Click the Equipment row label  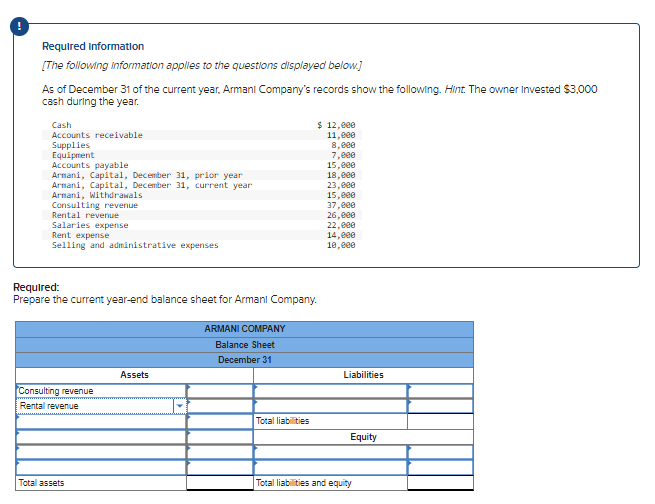pos(73,155)
